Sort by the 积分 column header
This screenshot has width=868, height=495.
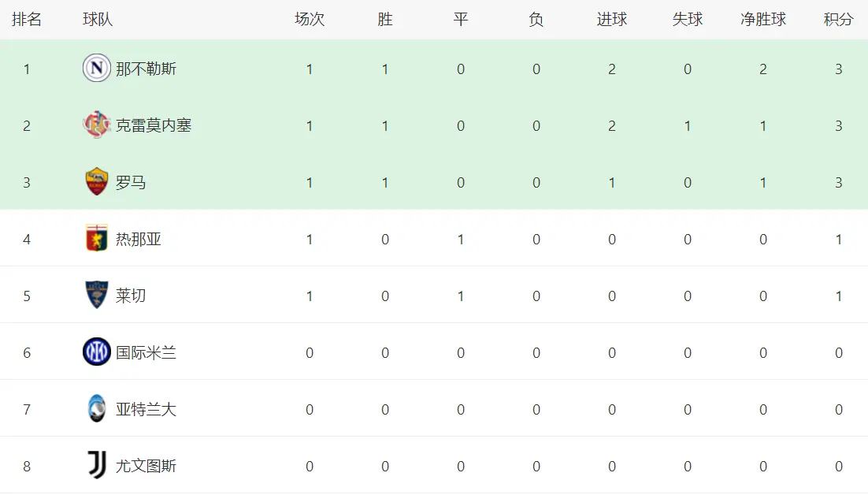click(838, 20)
